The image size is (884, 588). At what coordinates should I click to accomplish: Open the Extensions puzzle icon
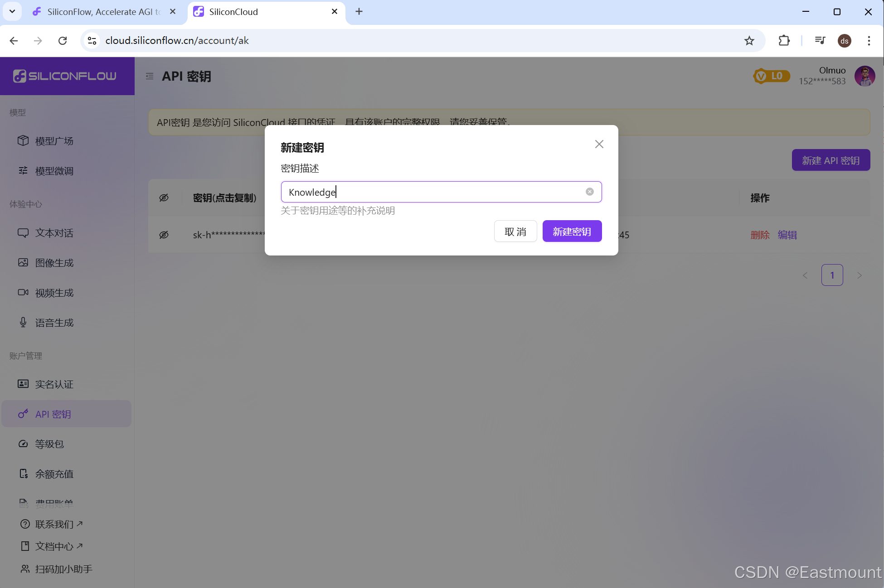[x=784, y=41]
